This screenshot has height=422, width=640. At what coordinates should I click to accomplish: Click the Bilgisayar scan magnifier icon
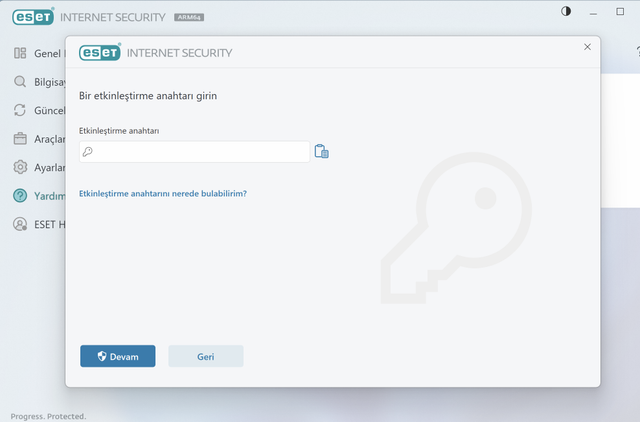click(20, 82)
